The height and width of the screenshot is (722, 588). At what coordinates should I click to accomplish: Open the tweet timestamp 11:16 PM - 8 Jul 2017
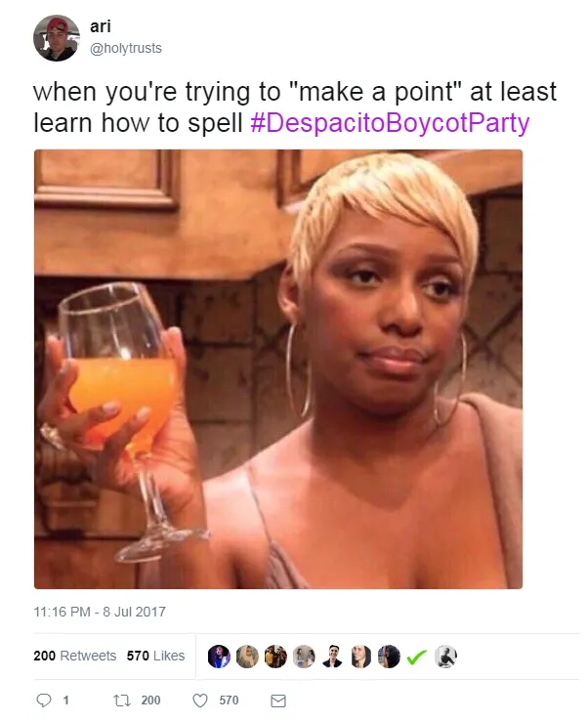[100, 612]
